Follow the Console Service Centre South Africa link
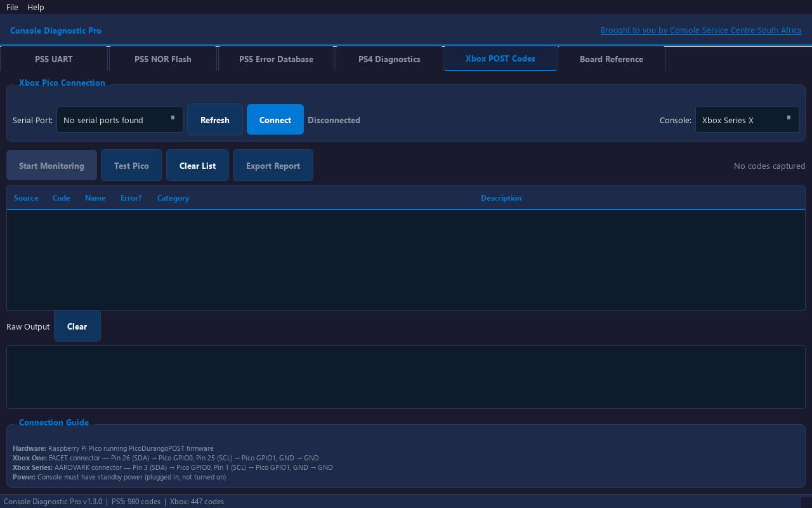 (701, 30)
